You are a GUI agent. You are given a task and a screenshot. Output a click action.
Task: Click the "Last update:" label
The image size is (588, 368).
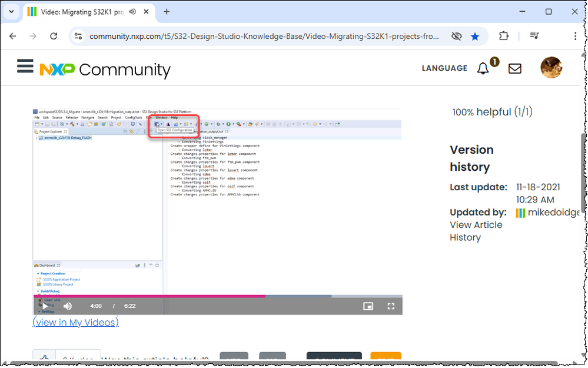click(x=479, y=187)
